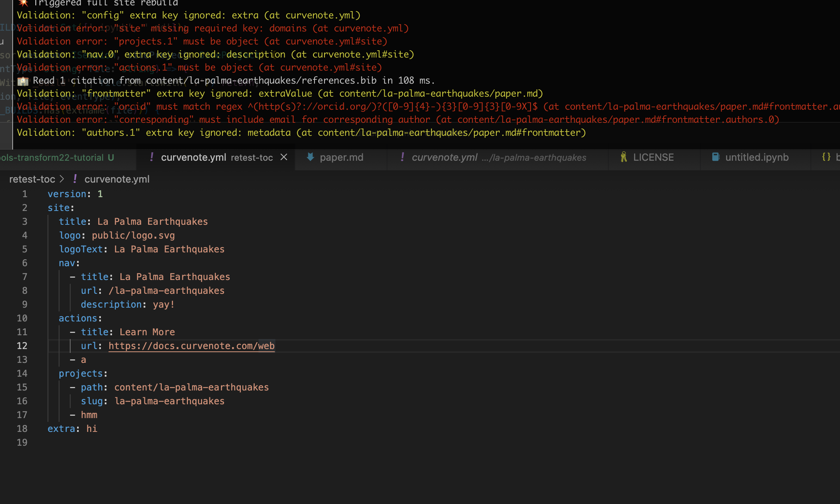
Task: Click the terminal orcid regex validation error
Action: (x=428, y=107)
